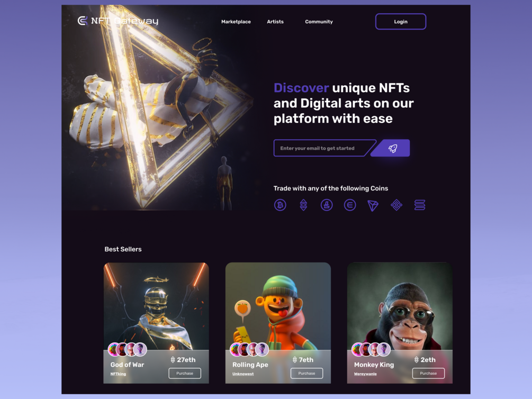Go to the Artists page

(275, 22)
